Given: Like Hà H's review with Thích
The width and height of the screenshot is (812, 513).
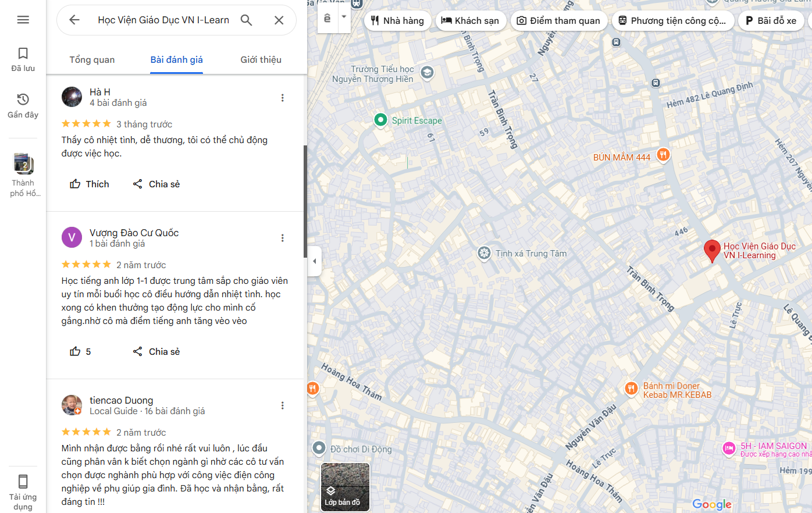Looking at the screenshot, I should (90, 184).
